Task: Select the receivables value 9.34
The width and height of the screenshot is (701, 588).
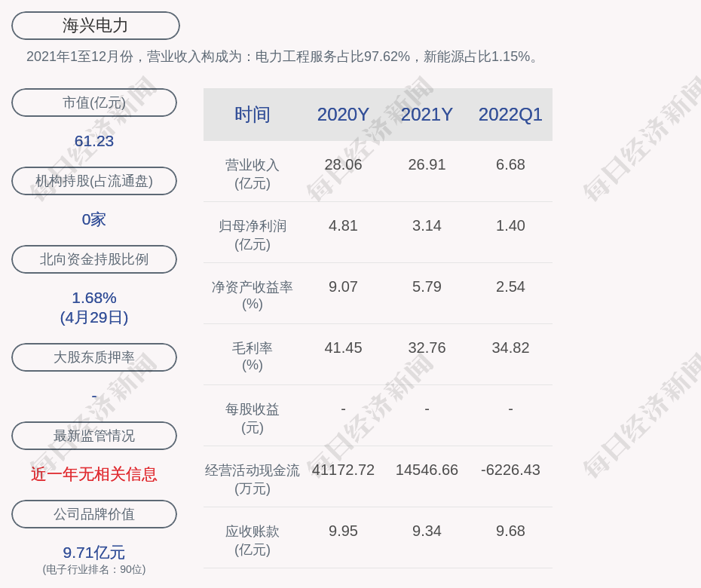Action: click(427, 531)
